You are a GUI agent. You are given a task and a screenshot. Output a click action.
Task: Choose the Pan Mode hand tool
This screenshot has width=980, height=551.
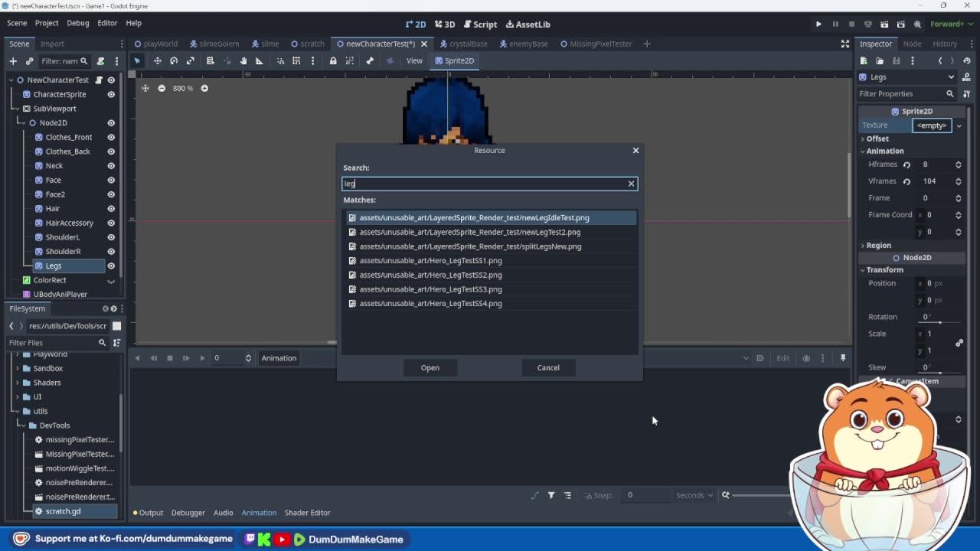coord(243,60)
